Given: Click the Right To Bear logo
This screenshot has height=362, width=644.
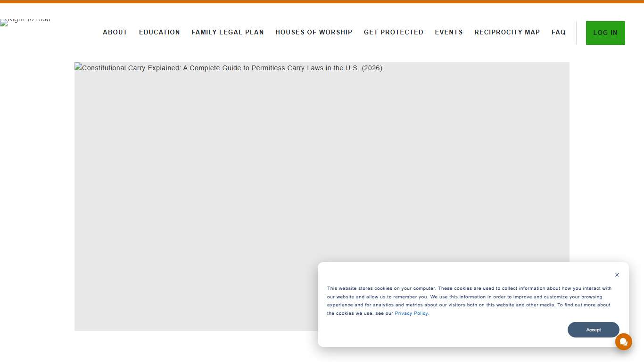Looking at the screenshot, I should (x=25, y=21).
